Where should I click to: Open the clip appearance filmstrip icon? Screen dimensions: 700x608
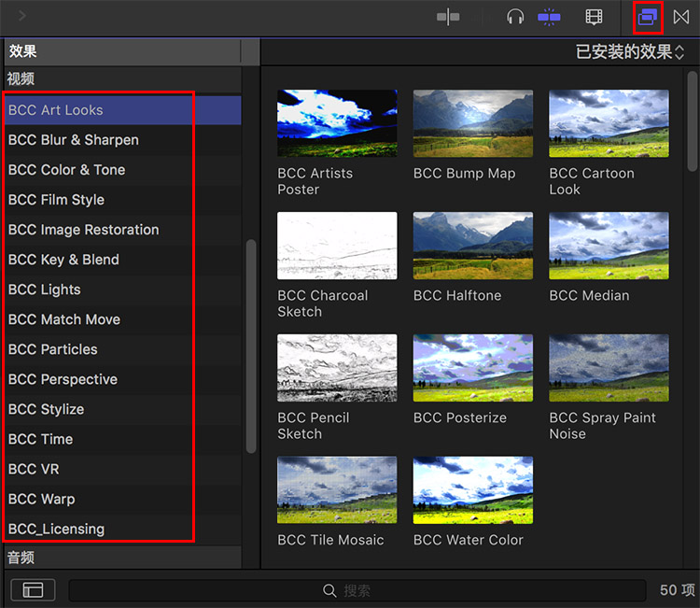coord(594,17)
